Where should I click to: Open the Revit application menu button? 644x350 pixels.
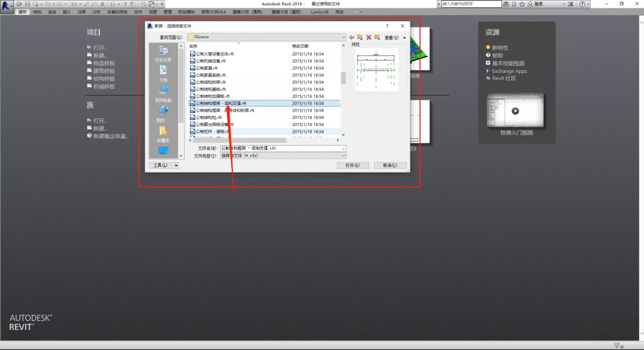coord(6,6)
